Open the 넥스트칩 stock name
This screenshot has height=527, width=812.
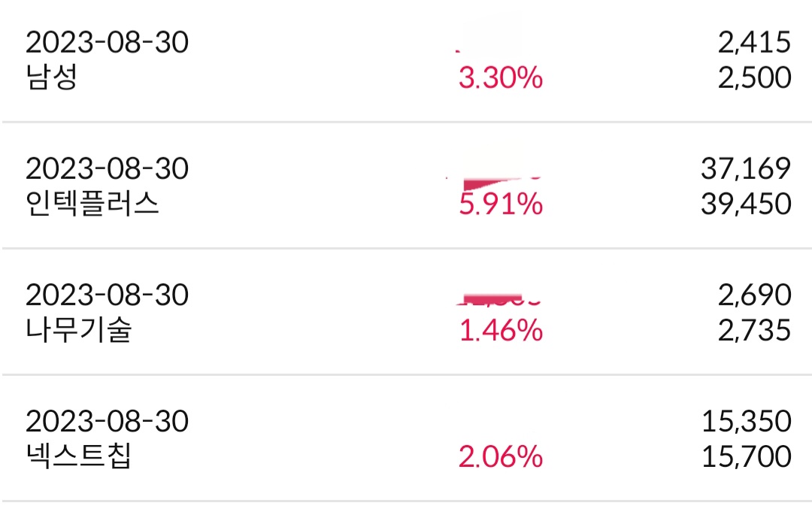(78, 457)
